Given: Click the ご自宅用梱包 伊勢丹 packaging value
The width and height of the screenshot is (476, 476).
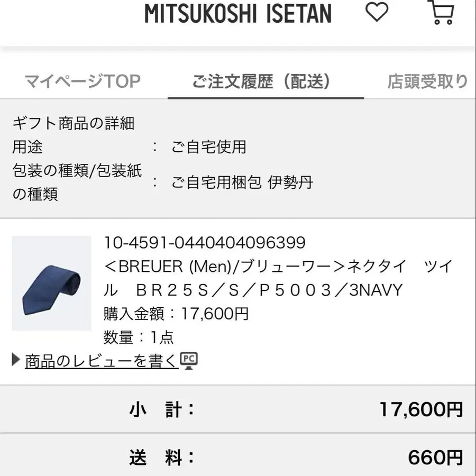Looking at the screenshot, I should [242, 182].
